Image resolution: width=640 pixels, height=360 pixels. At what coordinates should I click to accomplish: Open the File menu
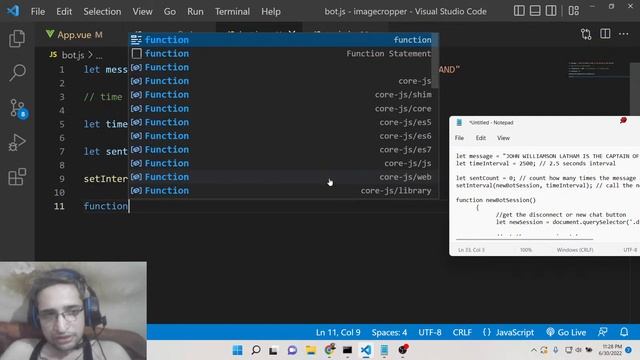(x=38, y=11)
